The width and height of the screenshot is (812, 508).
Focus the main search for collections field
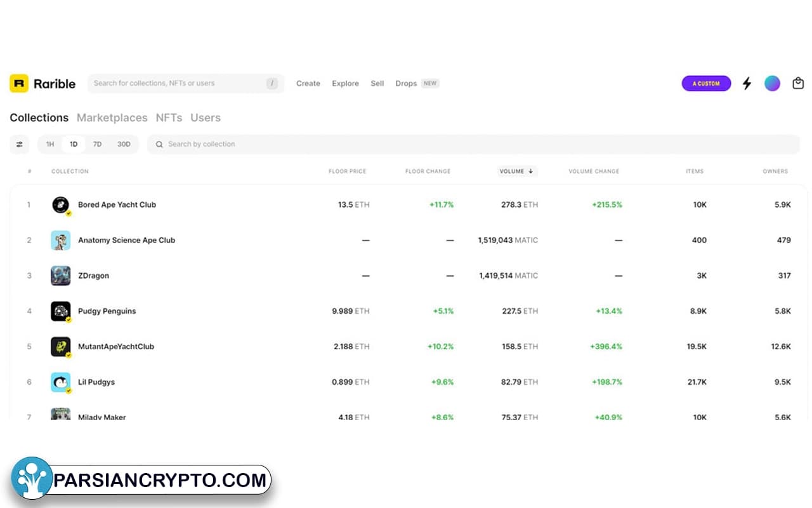[x=186, y=83]
